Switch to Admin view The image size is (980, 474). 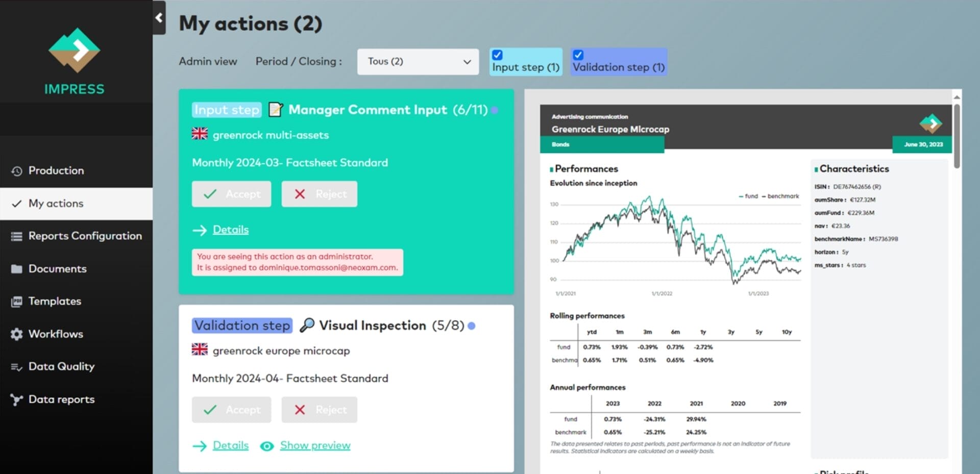[x=207, y=61]
